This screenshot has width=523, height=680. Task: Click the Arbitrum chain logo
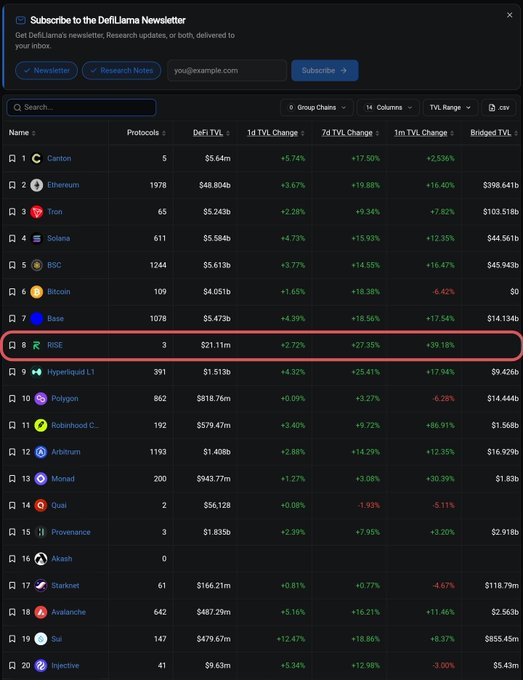pos(41,452)
